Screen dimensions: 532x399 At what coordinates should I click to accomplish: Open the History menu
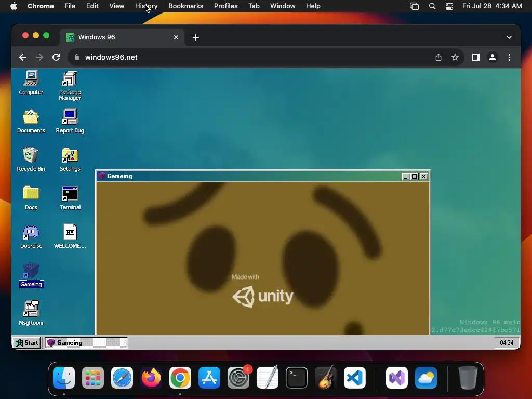(x=146, y=6)
